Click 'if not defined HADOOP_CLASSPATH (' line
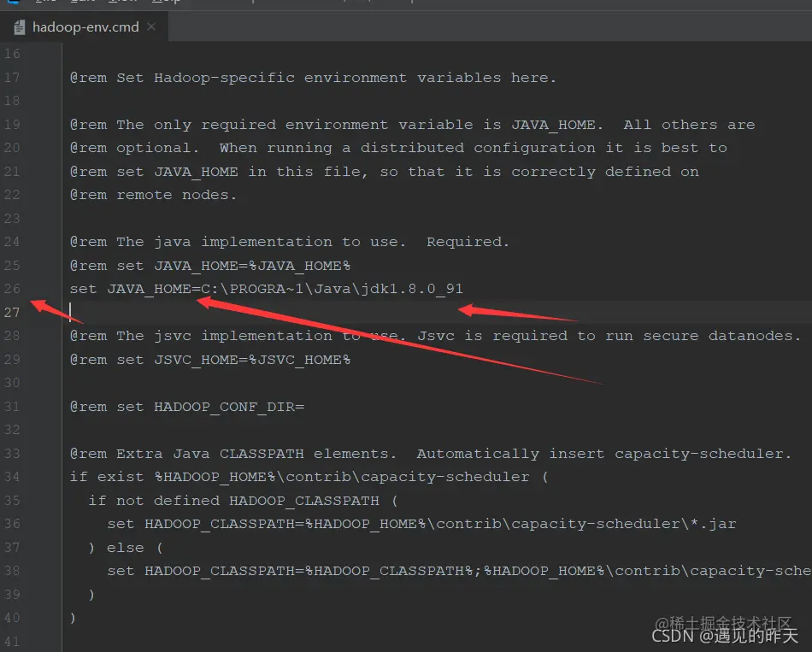 click(x=243, y=500)
